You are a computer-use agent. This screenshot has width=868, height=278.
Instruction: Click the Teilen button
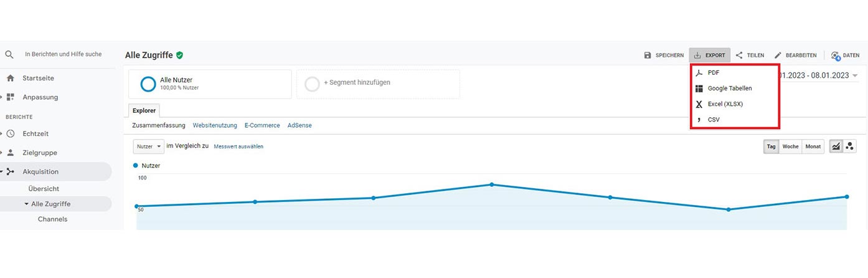click(x=750, y=55)
